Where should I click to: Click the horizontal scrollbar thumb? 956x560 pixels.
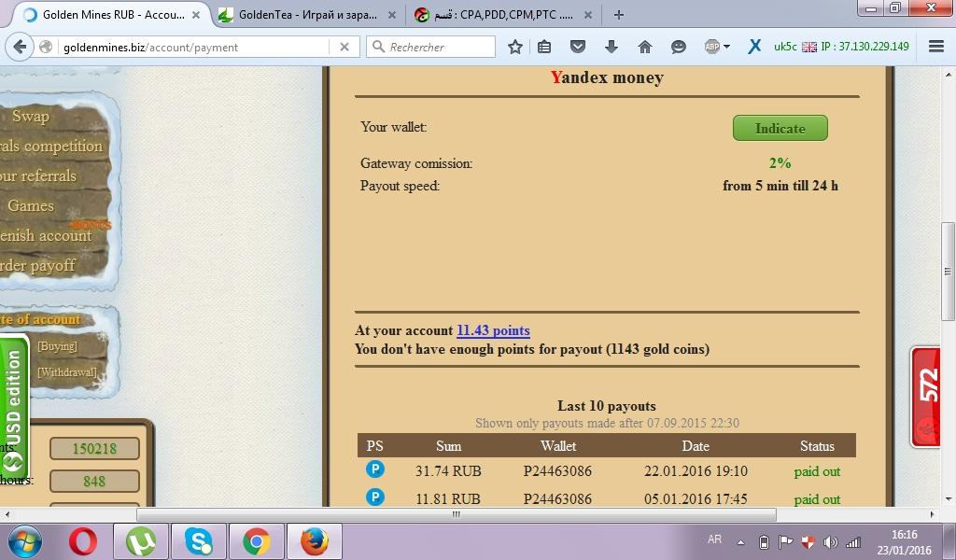[456, 515]
